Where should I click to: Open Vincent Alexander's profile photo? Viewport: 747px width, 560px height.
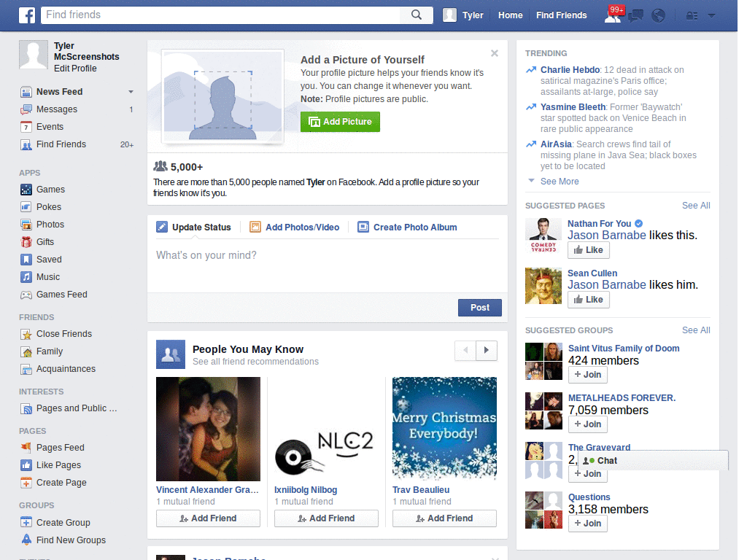click(x=208, y=429)
